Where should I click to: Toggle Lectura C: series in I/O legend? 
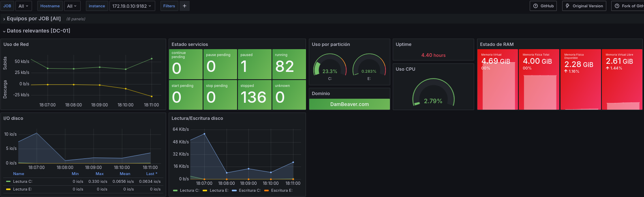coord(23,182)
